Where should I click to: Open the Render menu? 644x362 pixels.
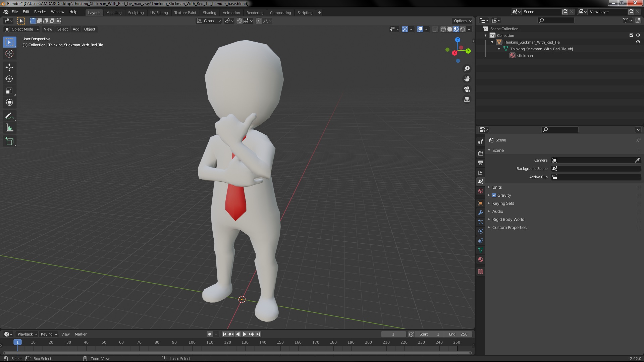(x=40, y=12)
